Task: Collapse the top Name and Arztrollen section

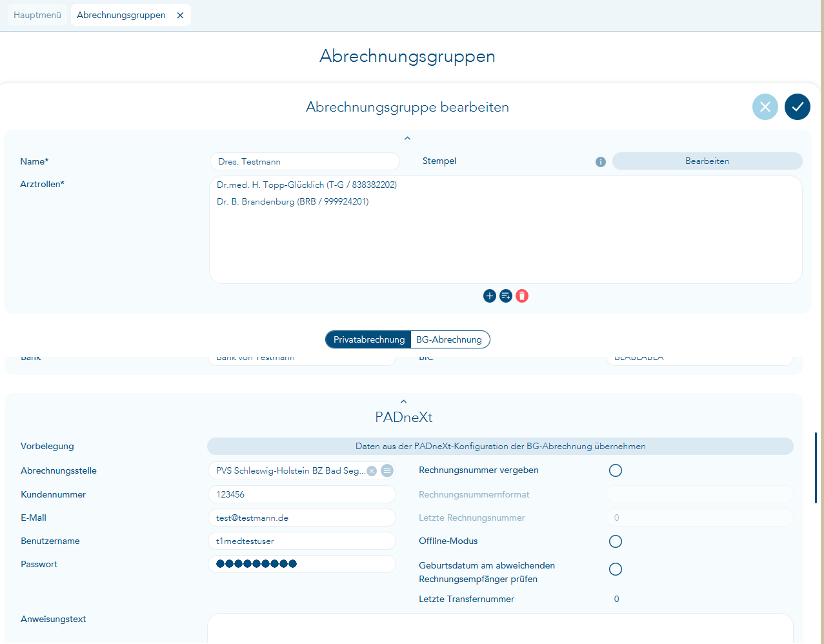Action: click(407, 138)
